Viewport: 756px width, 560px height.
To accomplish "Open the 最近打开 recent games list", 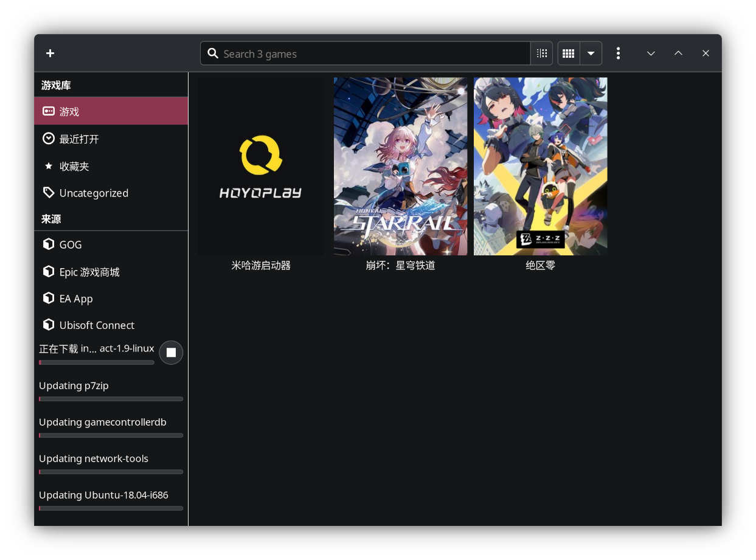I will (x=79, y=139).
